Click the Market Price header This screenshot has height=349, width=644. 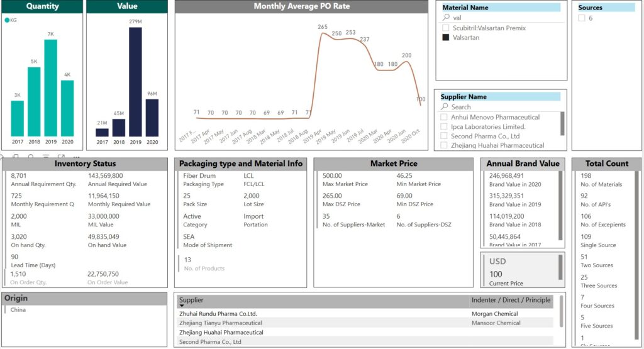pyautogui.click(x=394, y=163)
